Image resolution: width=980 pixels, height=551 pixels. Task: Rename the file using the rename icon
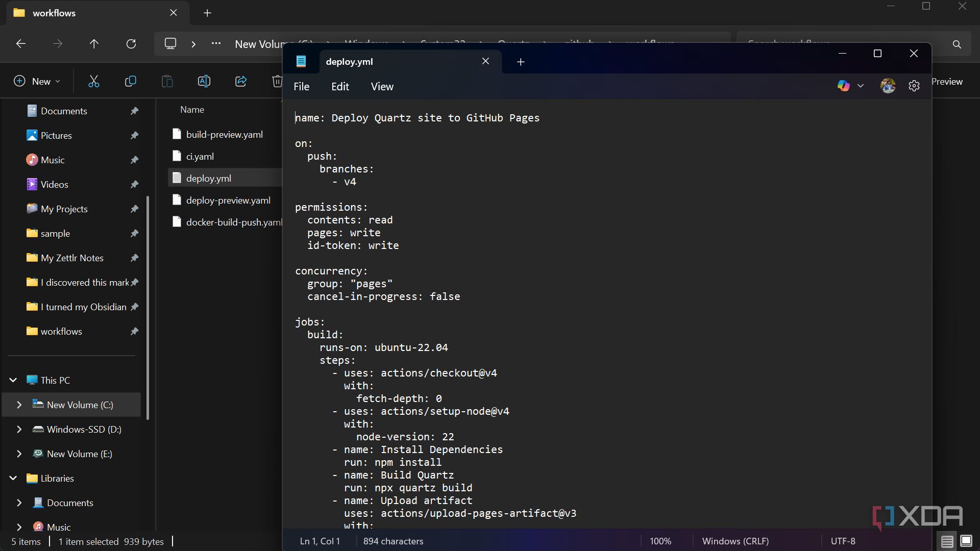(204, 81)
